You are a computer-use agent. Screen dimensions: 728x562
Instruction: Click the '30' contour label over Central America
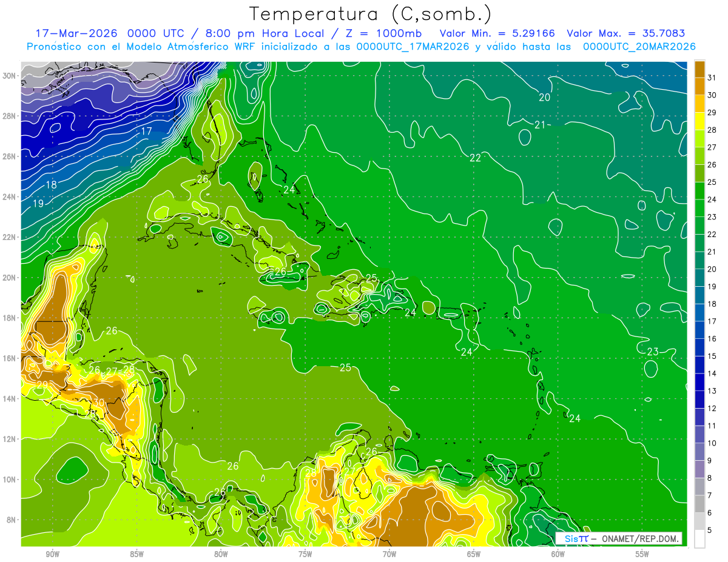tap(98, 403)
